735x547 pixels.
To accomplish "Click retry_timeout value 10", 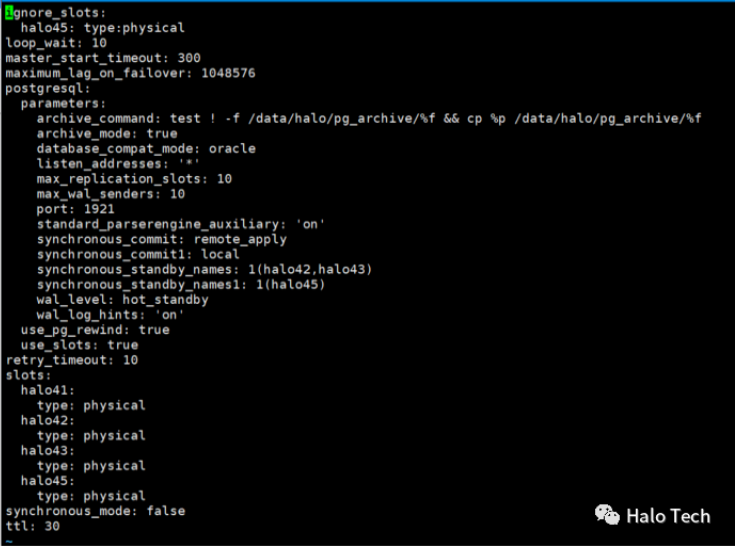I will [130, 360].
